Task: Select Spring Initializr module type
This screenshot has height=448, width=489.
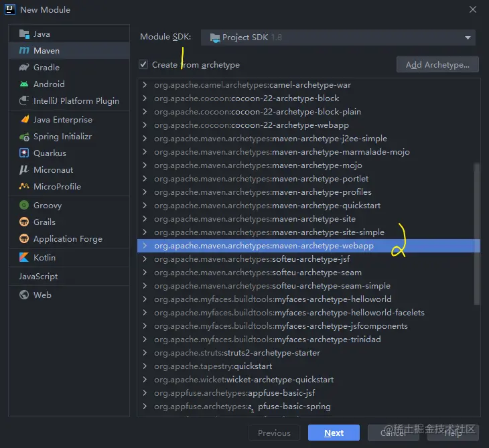Action: click(x=69, y=137)
